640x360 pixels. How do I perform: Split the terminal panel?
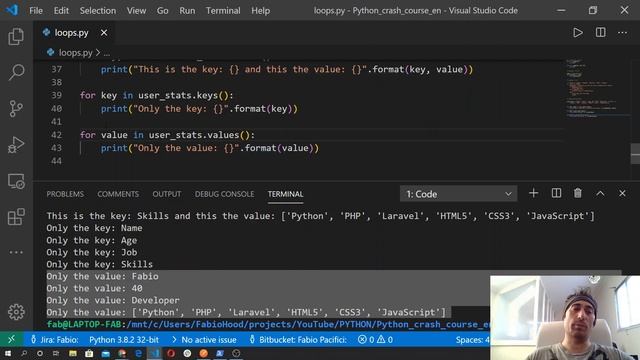pos(556,193)
